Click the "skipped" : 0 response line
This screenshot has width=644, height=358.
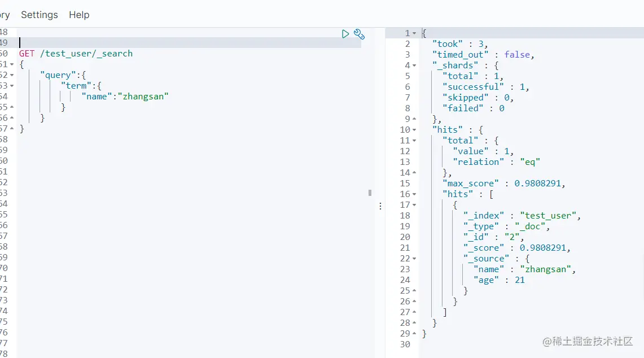coord(477,98)
